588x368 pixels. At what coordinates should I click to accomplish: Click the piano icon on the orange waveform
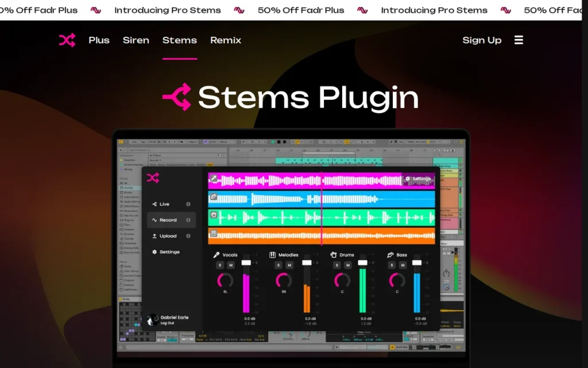point(214,233)
